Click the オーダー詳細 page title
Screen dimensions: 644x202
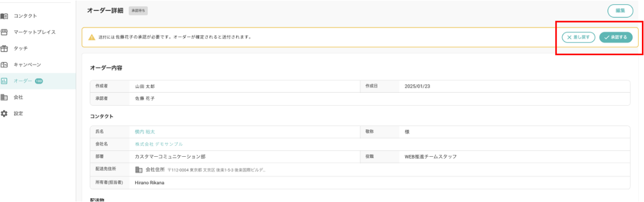(x=106, y=10)
